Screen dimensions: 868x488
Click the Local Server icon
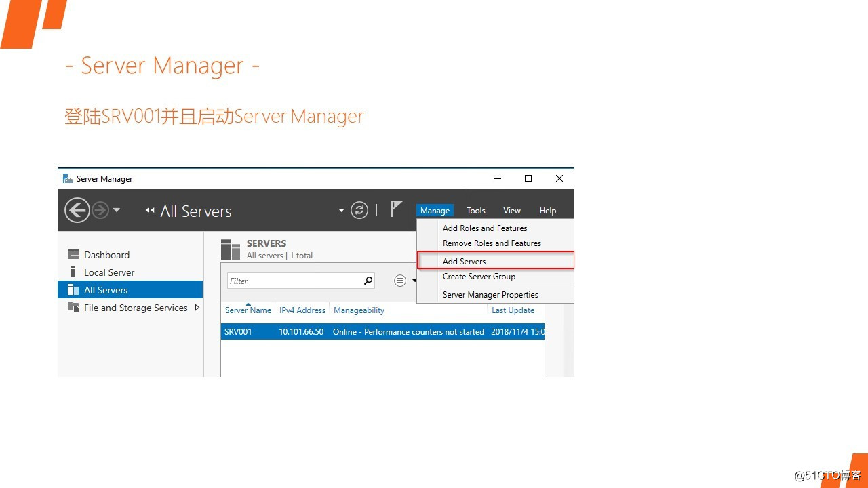tap(73, 272)
